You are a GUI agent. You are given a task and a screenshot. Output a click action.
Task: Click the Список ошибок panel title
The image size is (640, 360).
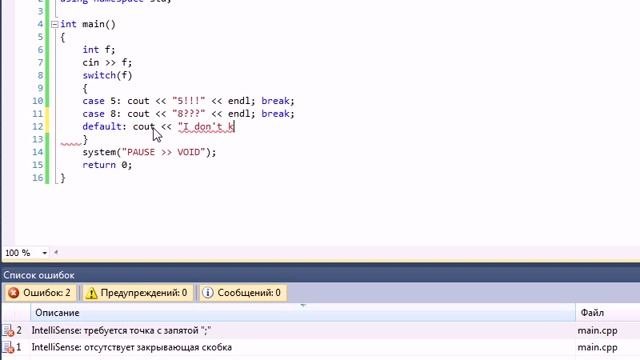[x=39, y=275]
